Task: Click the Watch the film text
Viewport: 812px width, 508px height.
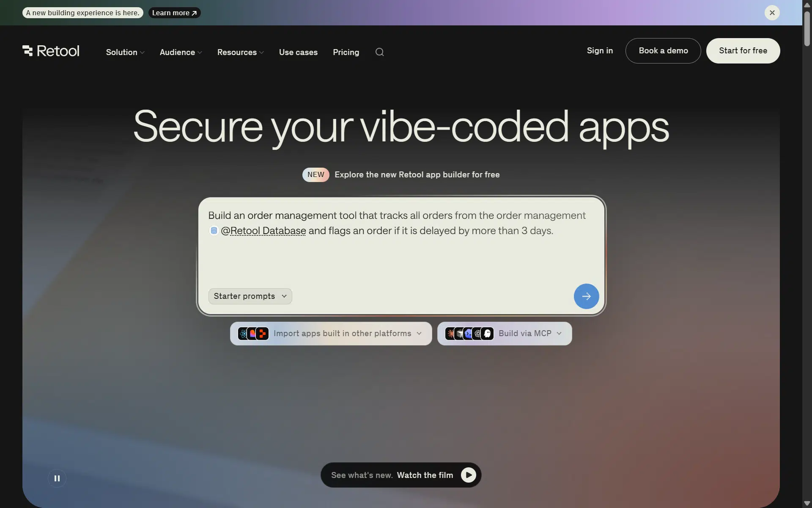Action: pyautogui.click(x=425, y=475)
